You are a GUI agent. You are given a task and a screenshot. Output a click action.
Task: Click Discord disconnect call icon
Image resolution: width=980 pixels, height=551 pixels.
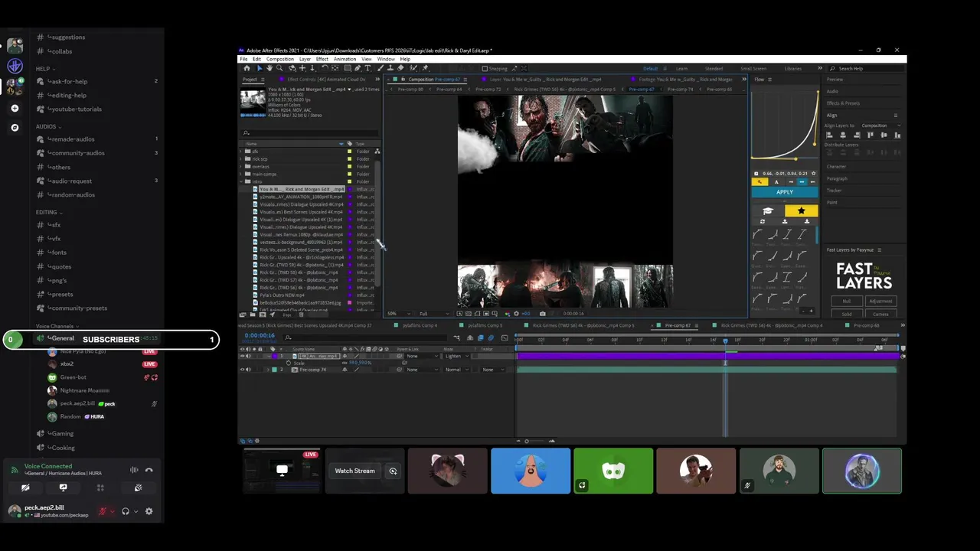coord(149,470)
